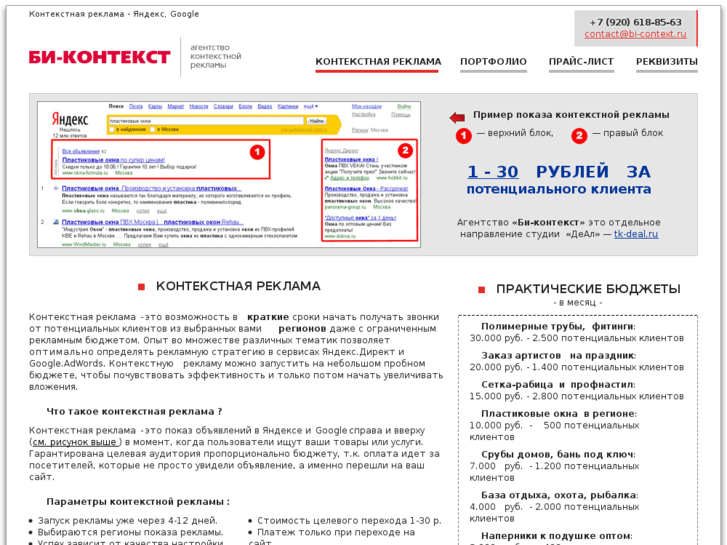
Task: Click the КОНТЕКСТНАЯ РЕКЛАМА section heading
Action: pos(238,286)
